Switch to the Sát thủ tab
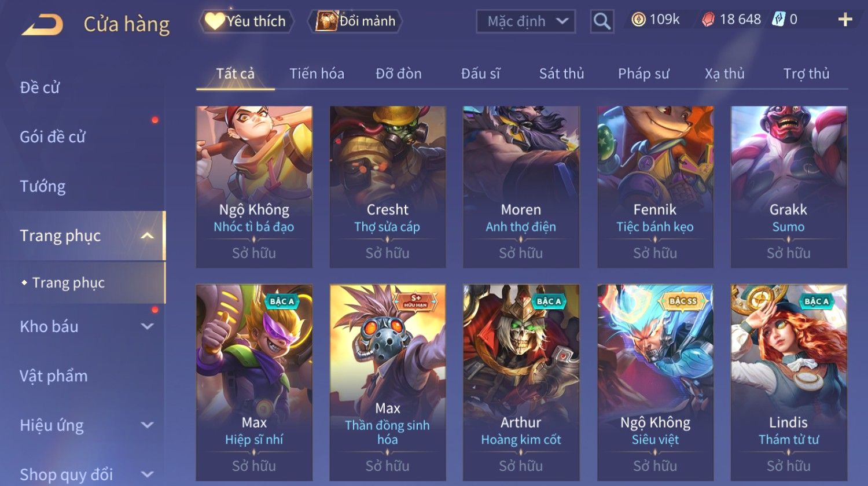868x486 pixels. click(561, 73)
